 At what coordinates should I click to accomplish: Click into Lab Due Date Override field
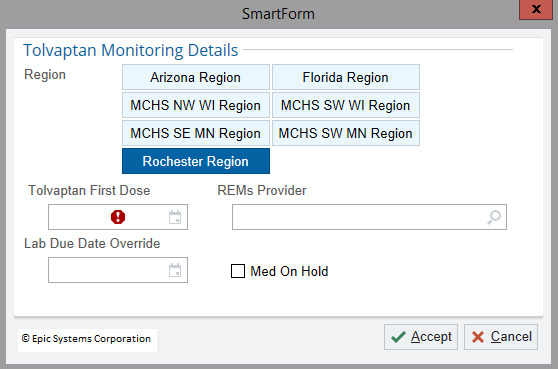pos(118,270)
